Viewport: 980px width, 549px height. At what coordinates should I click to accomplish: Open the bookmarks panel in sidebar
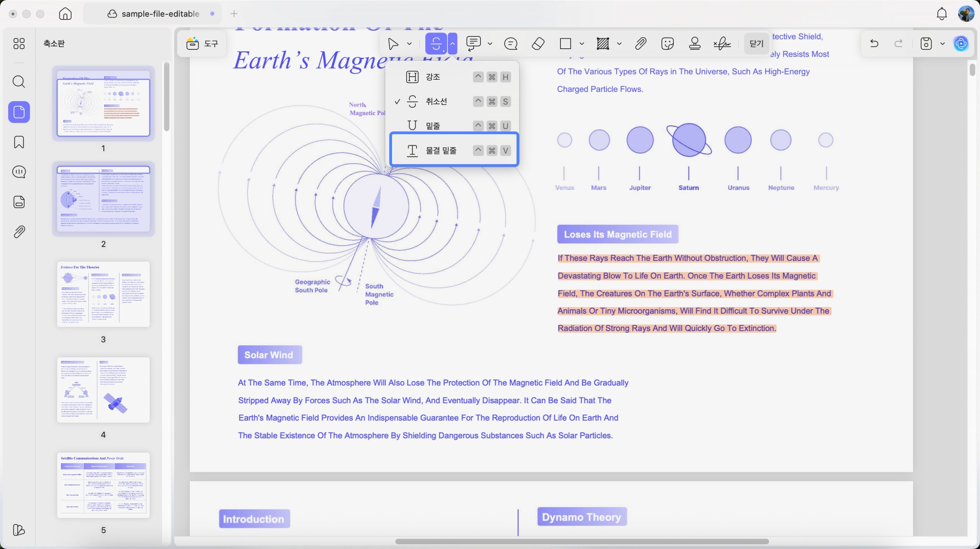point(19,142)
